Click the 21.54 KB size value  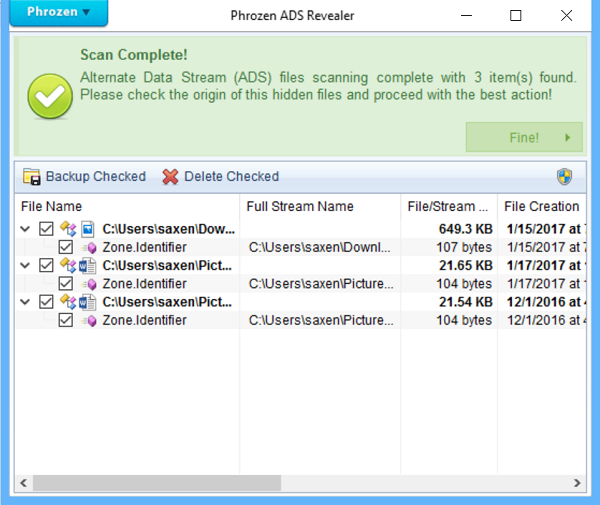465,302
